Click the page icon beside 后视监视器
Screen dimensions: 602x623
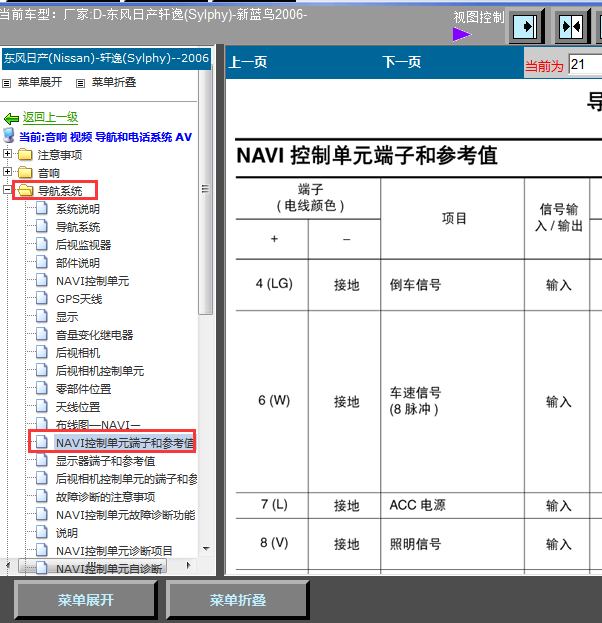(42, 244)
